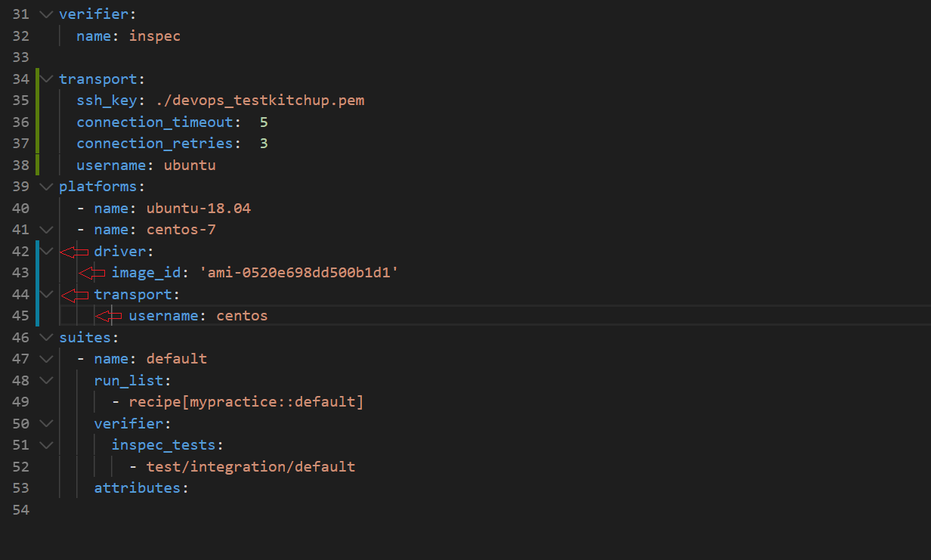Click the attributes key on line 53
The image size is (931, 560).
tap(138, 487)
